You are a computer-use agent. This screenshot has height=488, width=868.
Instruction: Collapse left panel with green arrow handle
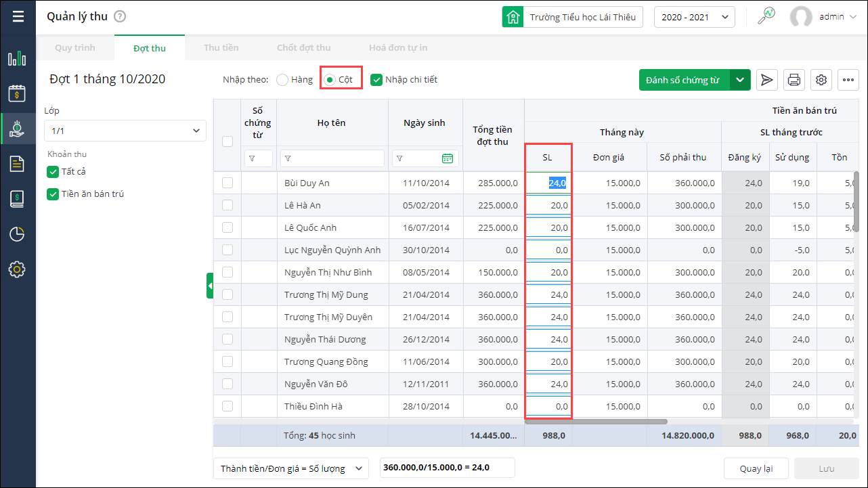(210, 286)
